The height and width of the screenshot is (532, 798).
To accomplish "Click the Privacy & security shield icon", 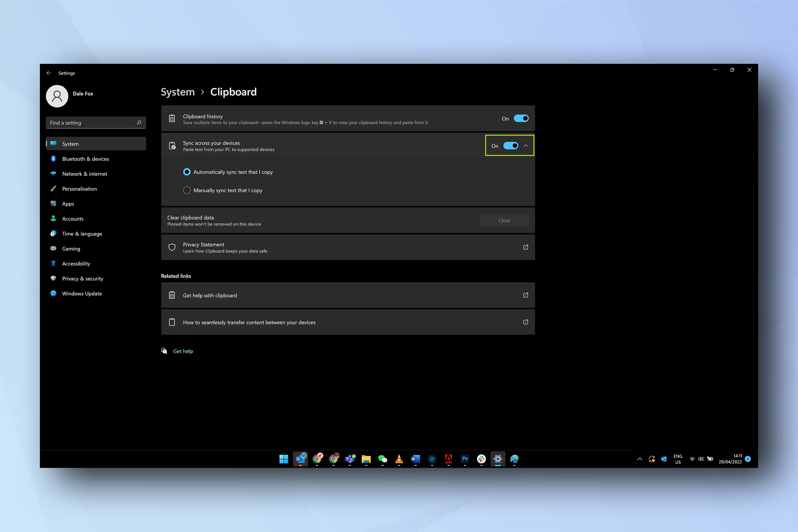I will (54, 279).
